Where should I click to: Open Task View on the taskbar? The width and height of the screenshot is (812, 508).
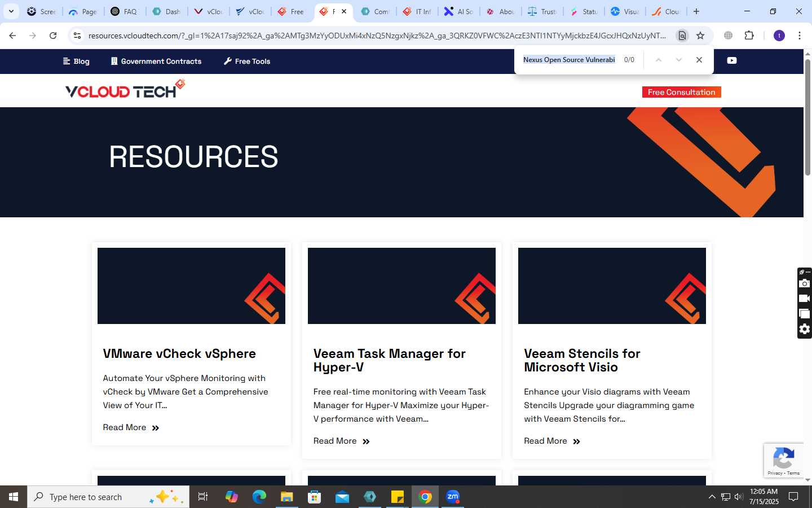click(203, 497)
